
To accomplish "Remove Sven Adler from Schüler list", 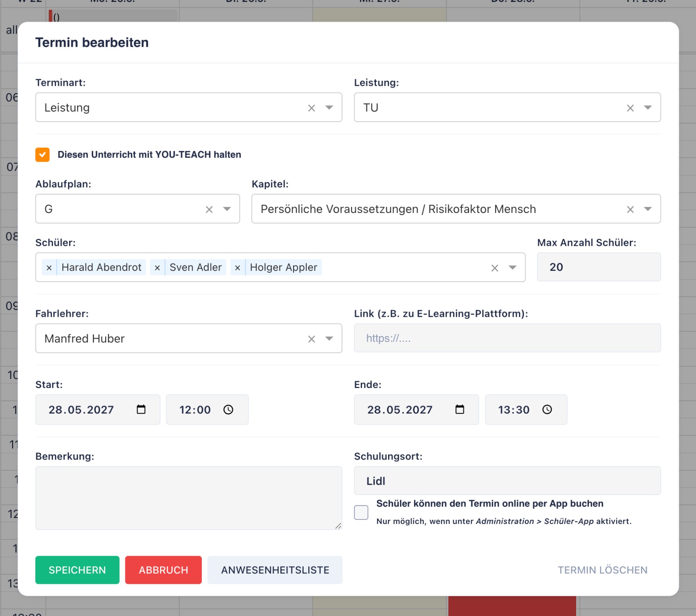I will coord(157,267).
